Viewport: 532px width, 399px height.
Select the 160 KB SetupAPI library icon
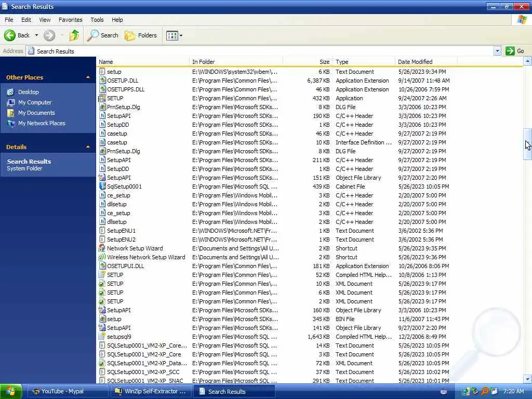102,310
